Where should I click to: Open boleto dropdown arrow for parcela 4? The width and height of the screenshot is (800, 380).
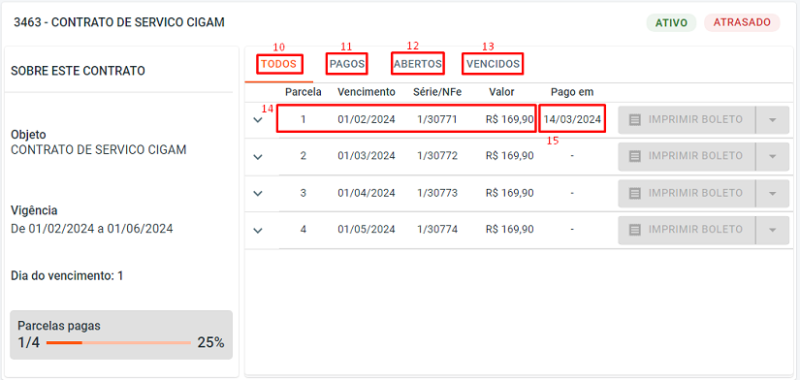click(772, 230)
